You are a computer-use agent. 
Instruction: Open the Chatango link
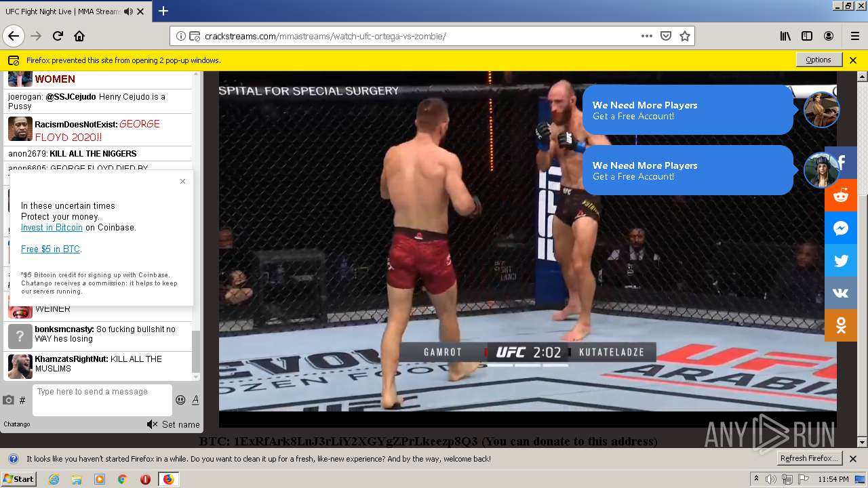click(x=17, y=424)
